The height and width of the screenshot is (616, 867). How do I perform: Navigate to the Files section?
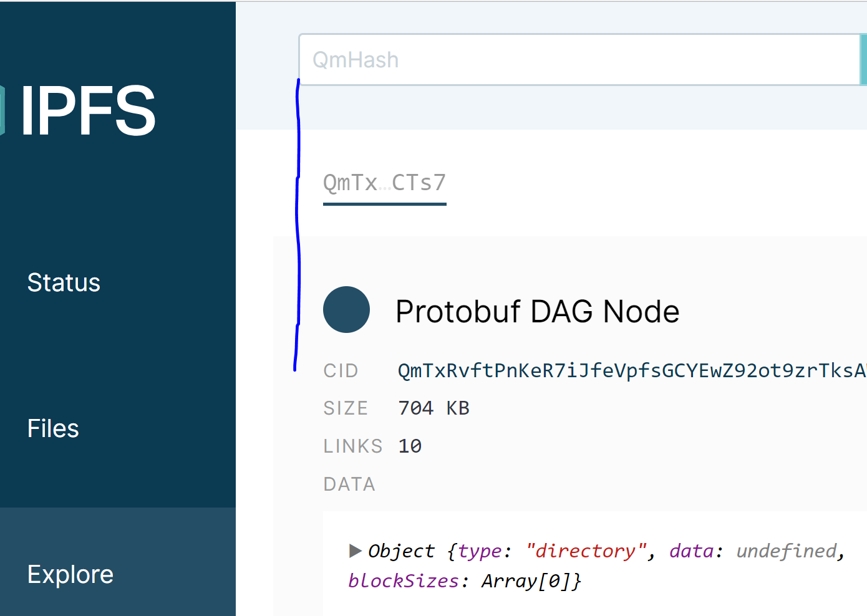52,428
